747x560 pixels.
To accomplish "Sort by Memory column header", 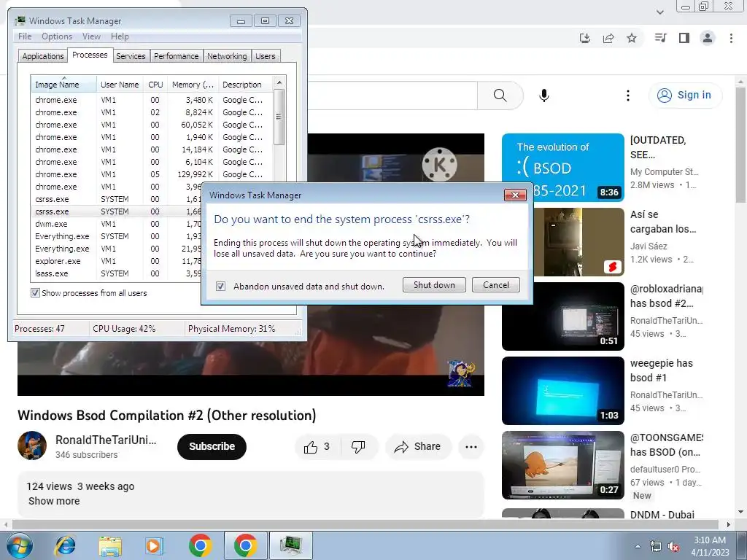I will pos(193,85).
